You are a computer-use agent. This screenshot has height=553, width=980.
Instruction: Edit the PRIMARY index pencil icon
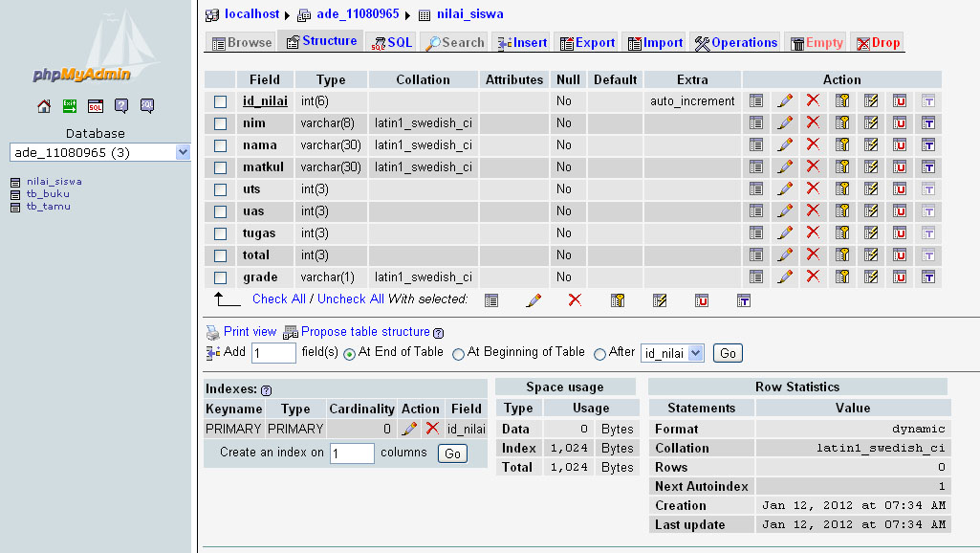pyautogui.click(x=409, y=429)
